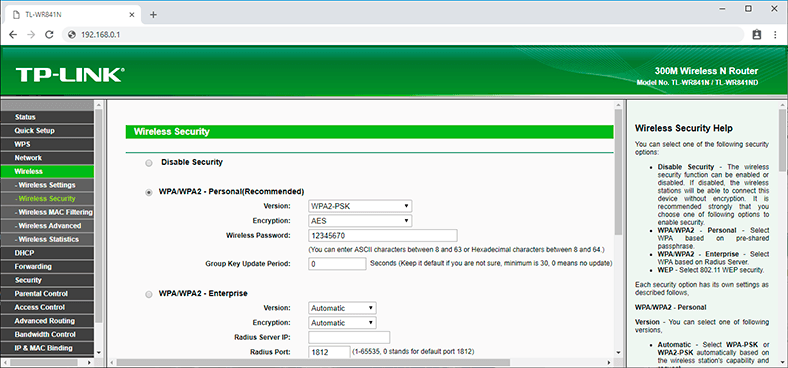Click main content horizontal scrollbar thumb

pyautogui.click(x=314, y=362)
